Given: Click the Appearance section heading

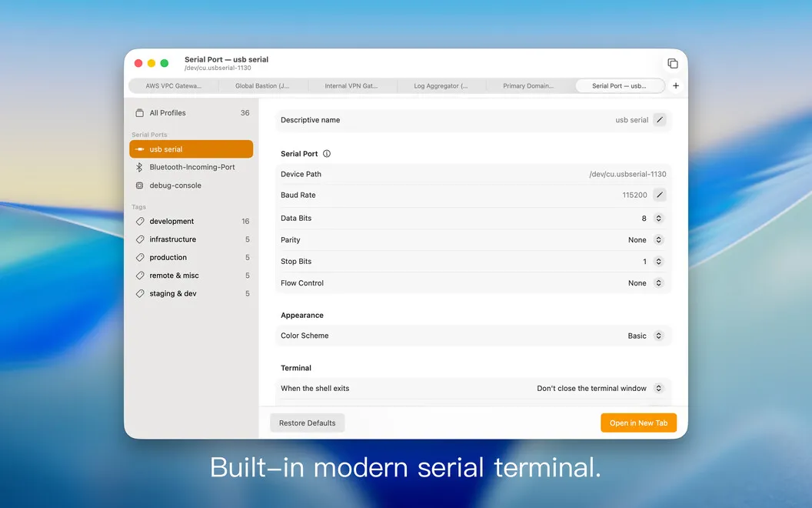Looking at the screenshot, I should coord(302,315).
